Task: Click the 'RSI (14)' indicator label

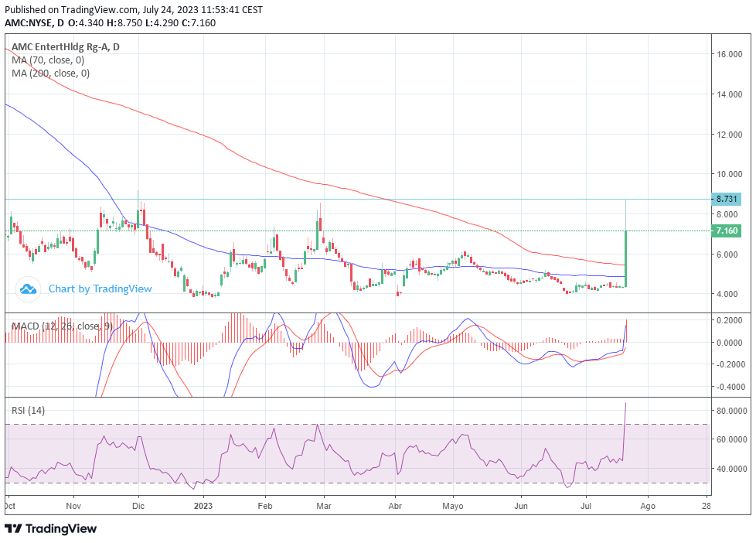Action: pyautogui.click(x=28, y=410)
